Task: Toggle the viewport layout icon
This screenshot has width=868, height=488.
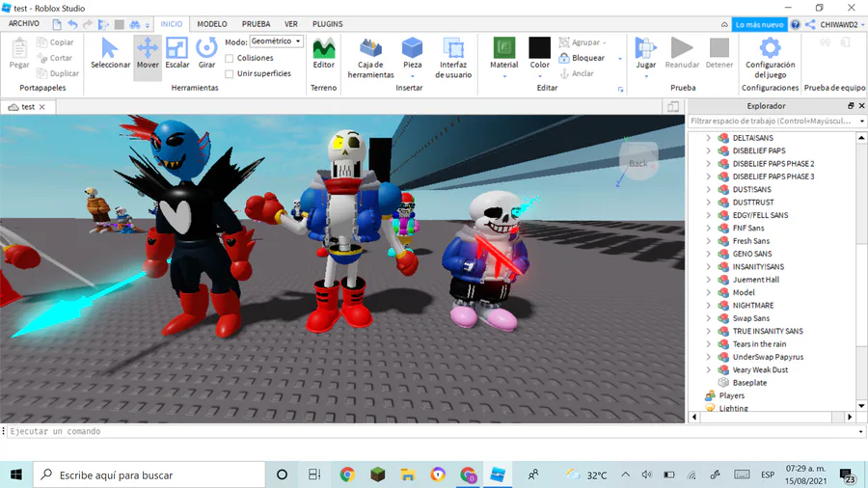Action: click(x=673, y=107)
